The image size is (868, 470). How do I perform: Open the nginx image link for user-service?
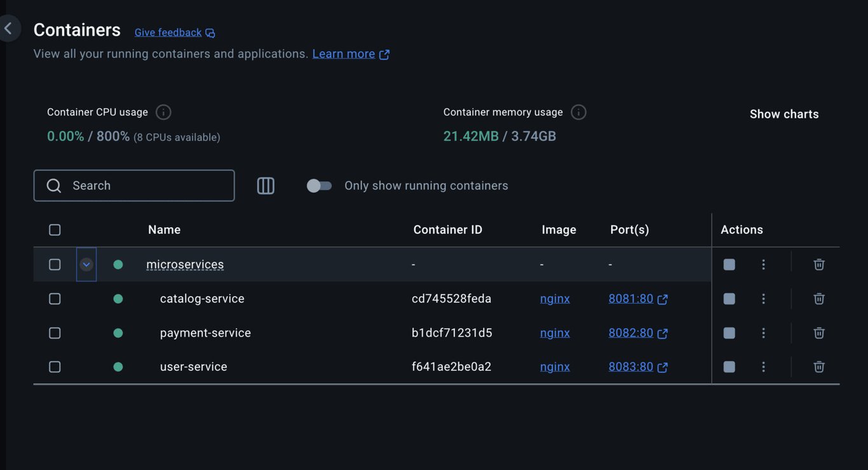click(x=554, y=366)
